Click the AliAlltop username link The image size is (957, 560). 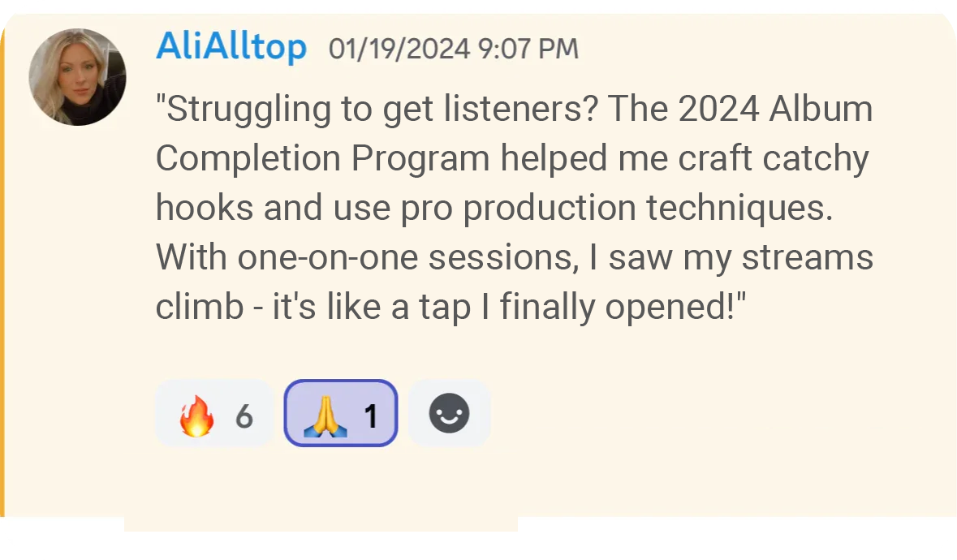[x=231, y=47]
